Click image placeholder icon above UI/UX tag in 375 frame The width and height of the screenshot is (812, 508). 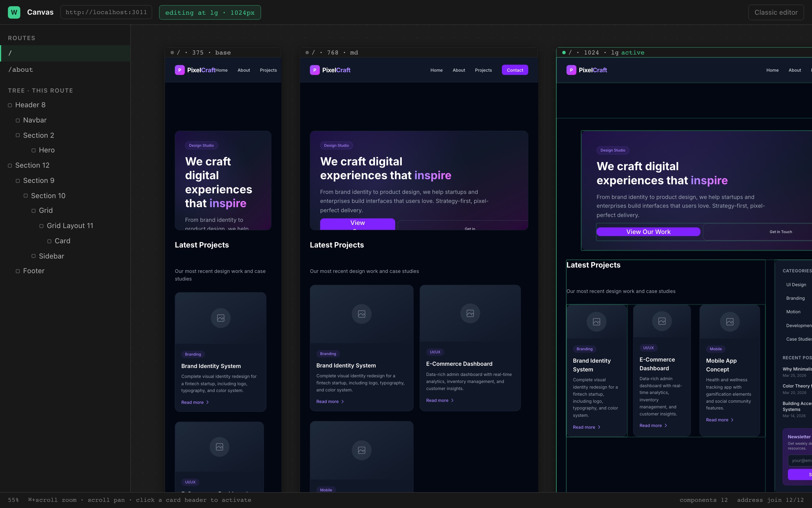[x=219, y=447]
